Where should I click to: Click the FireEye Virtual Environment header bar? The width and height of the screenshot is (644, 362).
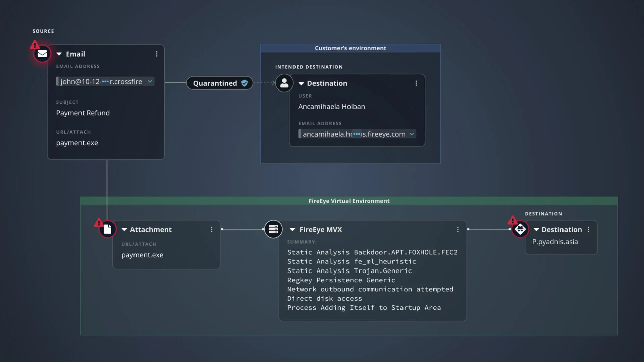coord(349,201)
